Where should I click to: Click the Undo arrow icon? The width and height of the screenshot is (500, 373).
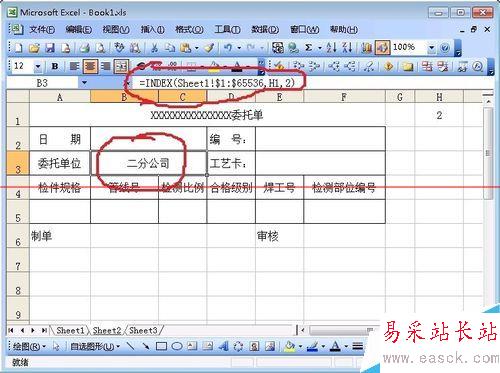click(228, 48)
